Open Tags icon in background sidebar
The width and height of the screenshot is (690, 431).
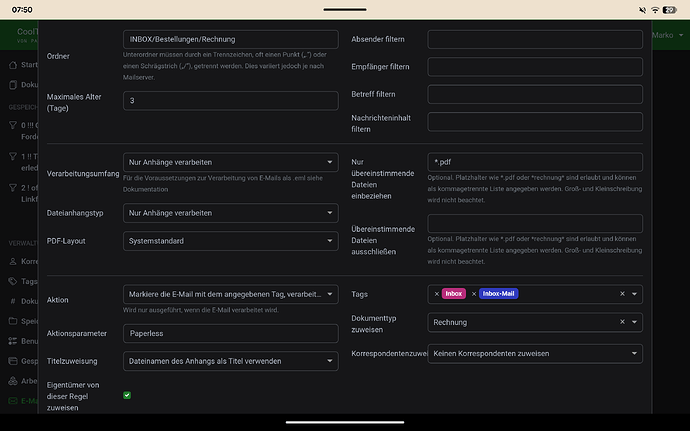coord(13,281)
